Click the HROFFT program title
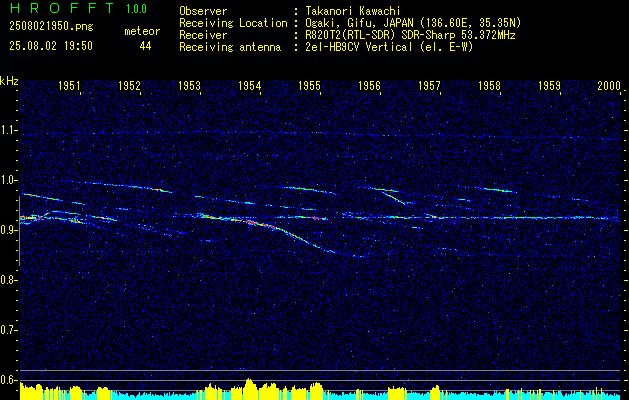The height and width of the screenshot is (400, 629). coord(62,8)
